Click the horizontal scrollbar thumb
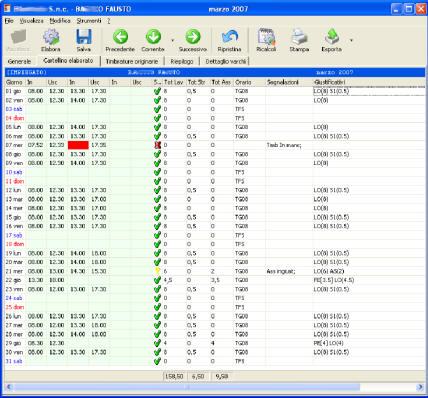Screen dimensions: 428x398 [187, 387]
